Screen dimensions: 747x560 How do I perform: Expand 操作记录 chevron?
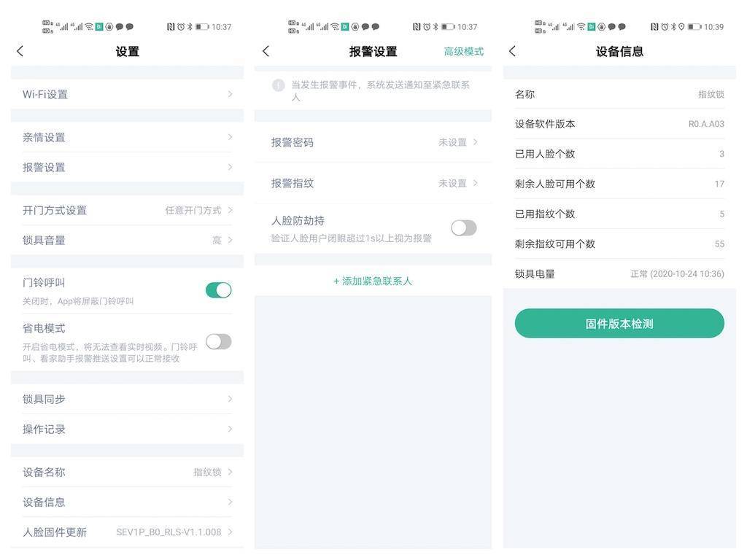coord(230,429)
